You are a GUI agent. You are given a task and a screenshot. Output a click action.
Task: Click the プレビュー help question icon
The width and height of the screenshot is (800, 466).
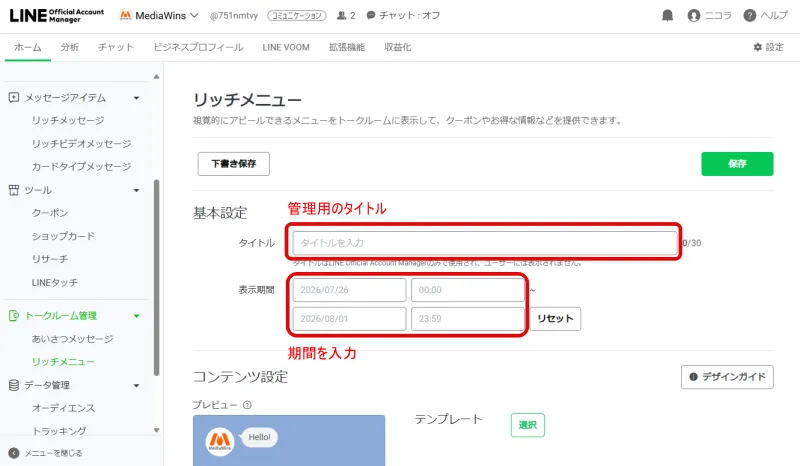click(x=247, y=405)
